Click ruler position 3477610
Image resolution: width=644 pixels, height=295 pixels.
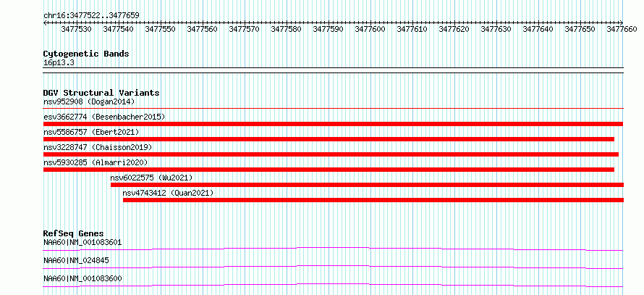pos(412,29)
